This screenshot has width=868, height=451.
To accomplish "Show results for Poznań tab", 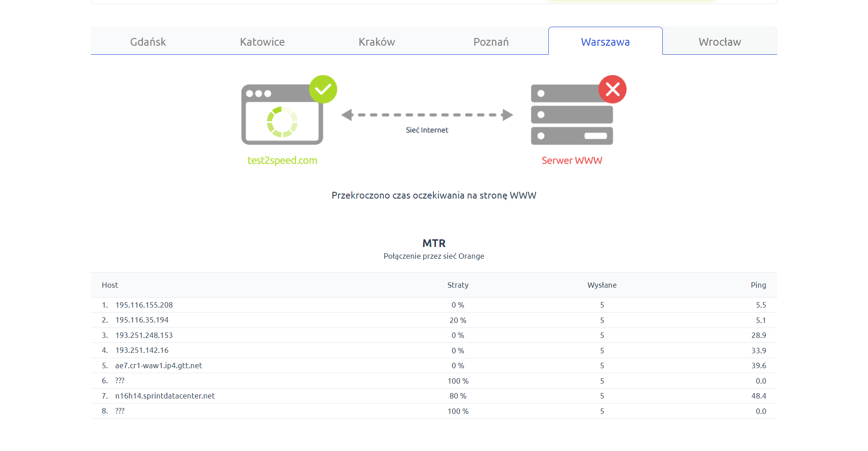I will point(491,42).
